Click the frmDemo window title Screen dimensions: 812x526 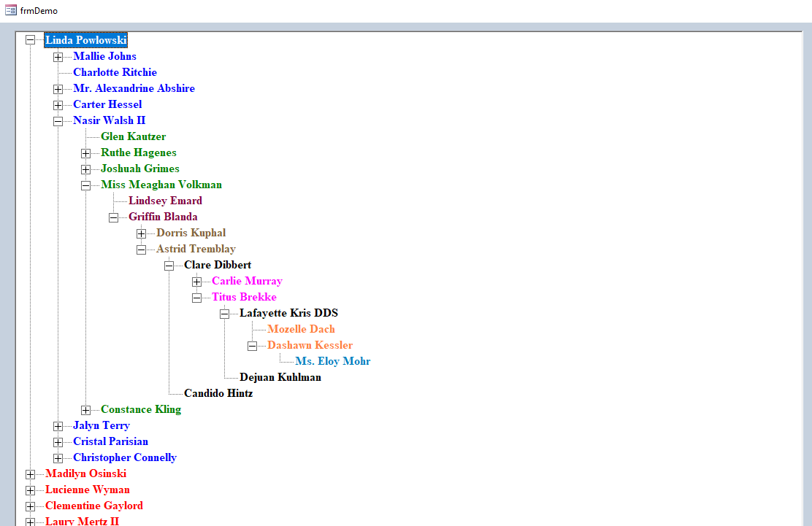click(x=39, y=10)
